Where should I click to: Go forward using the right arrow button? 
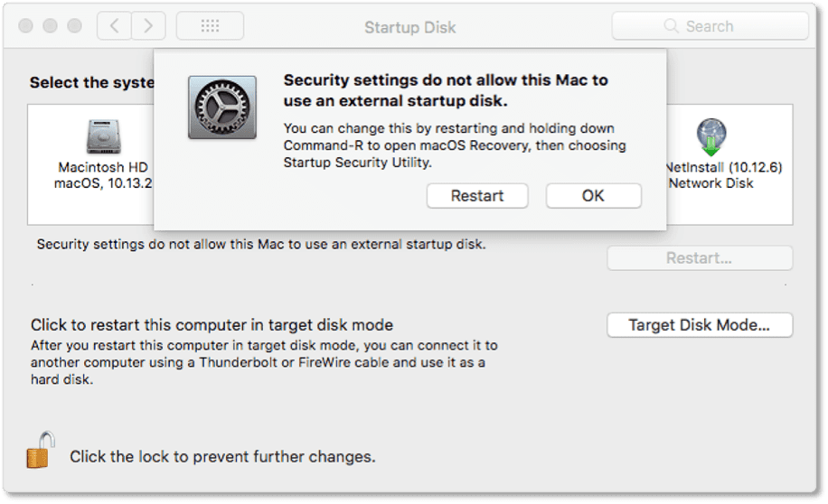pos(148,26)
